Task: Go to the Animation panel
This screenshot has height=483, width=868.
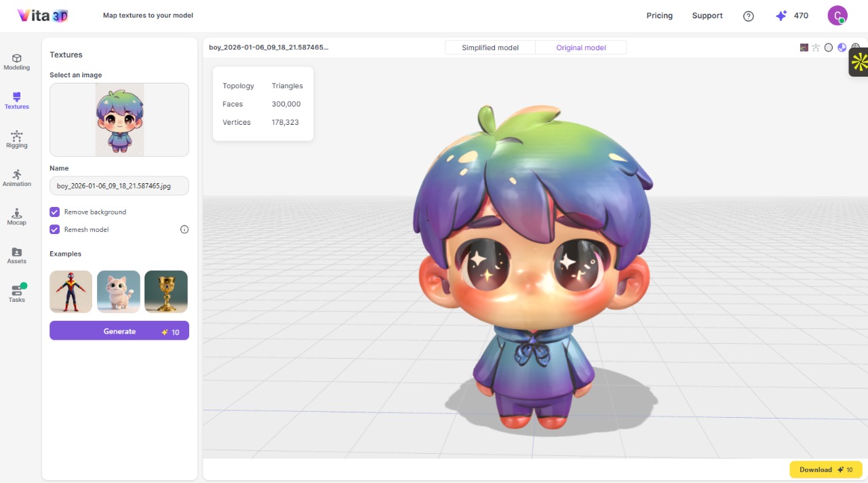Action: 16,178
